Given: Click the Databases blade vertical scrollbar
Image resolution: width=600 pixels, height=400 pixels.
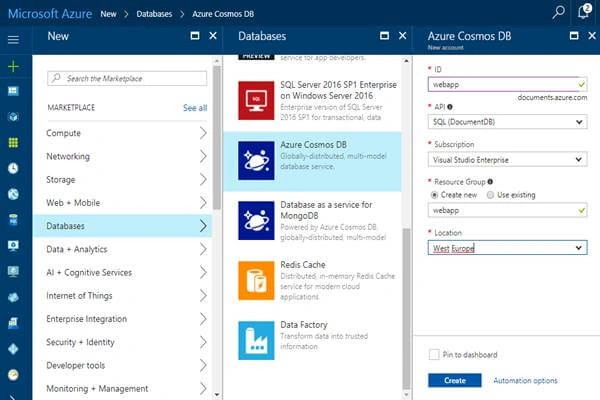Looking at the screenshot, I should pyautogui.click(x=406, y=308).
